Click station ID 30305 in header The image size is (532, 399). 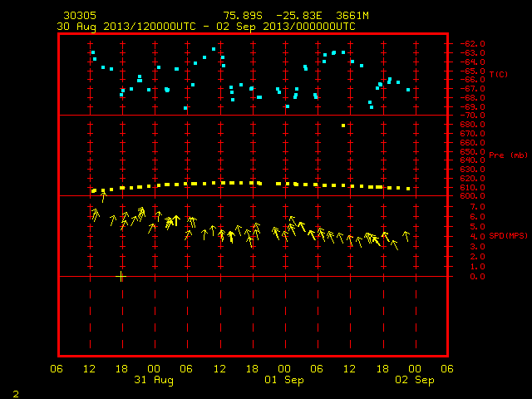[80, 16]
